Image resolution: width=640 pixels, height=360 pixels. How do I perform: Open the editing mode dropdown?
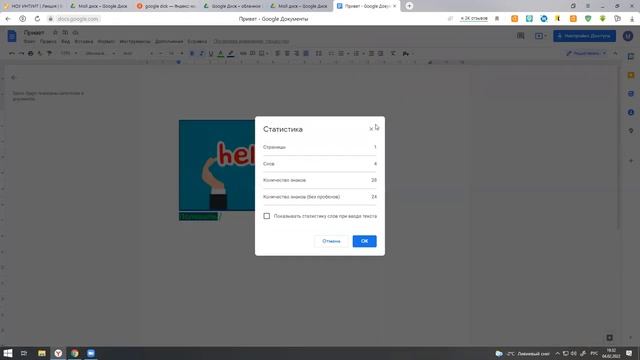tap(586, 53)
